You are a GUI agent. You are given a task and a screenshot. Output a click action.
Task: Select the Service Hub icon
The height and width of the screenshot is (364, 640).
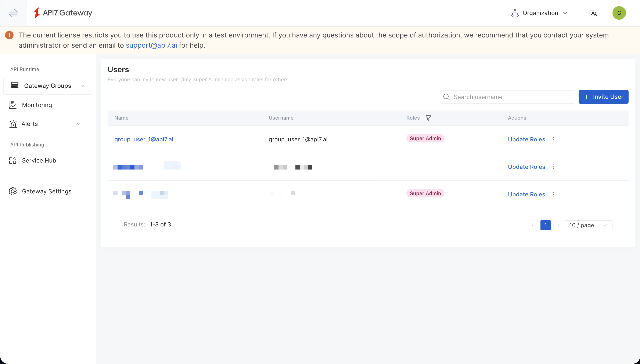pyautogui.click(x=13, y=160)
